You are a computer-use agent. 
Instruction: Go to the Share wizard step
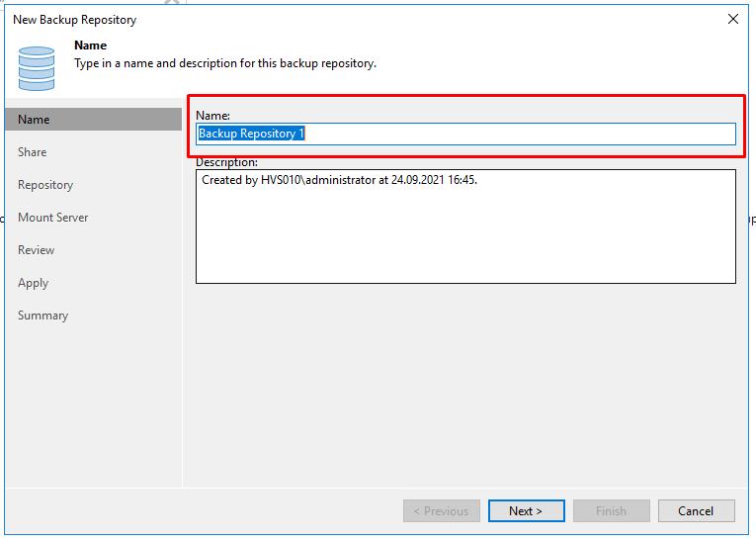click(33, 152)
